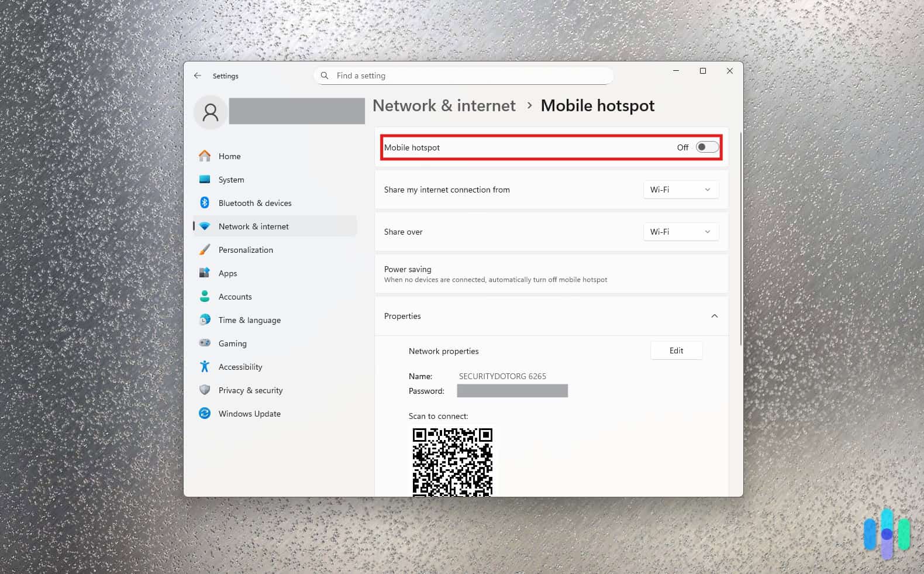Click the Network Wi-Fi icon in sidebar
924x574 pixels.
click(x=205, y=226)
